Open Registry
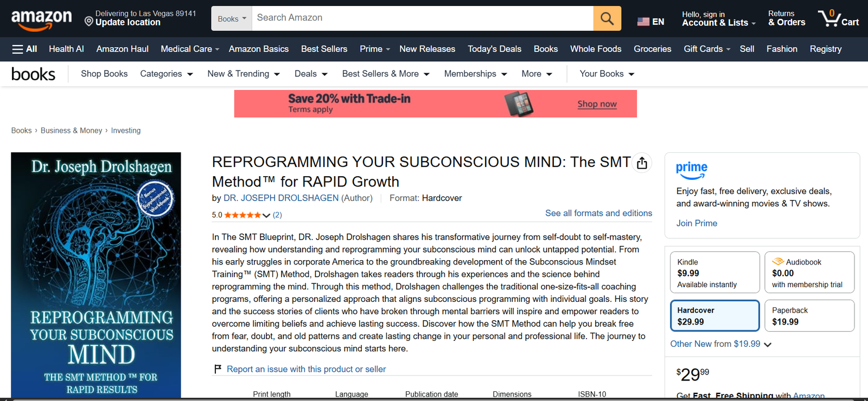 point(826,49)
